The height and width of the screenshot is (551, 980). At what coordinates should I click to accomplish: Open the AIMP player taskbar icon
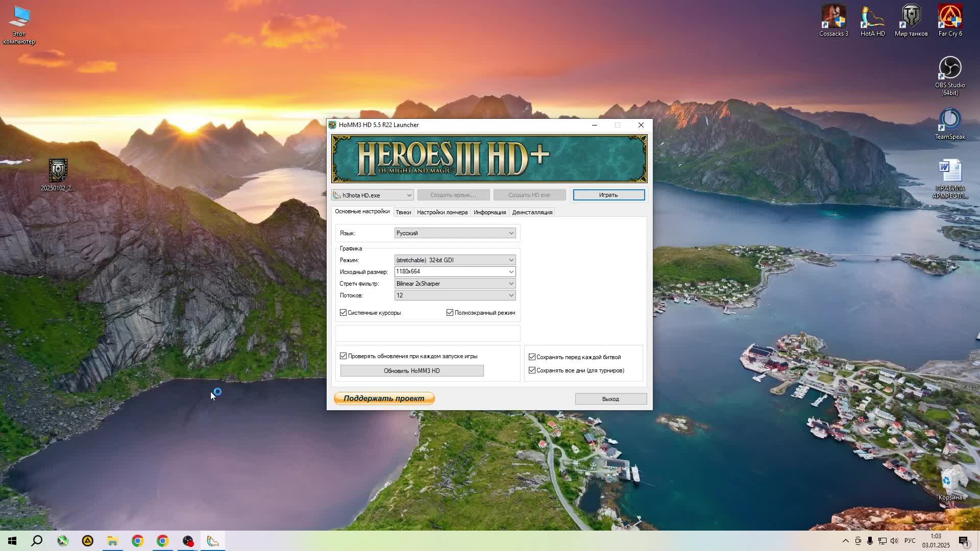88,541
